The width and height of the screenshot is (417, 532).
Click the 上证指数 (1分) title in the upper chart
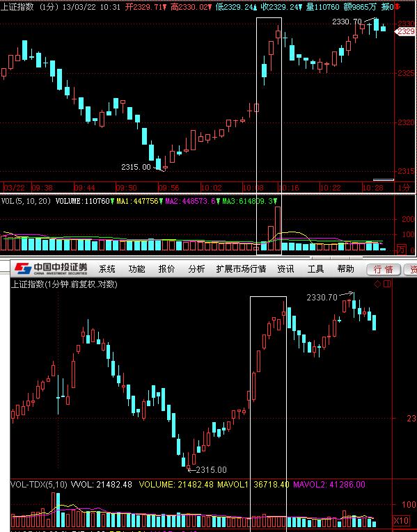(28, 7)
